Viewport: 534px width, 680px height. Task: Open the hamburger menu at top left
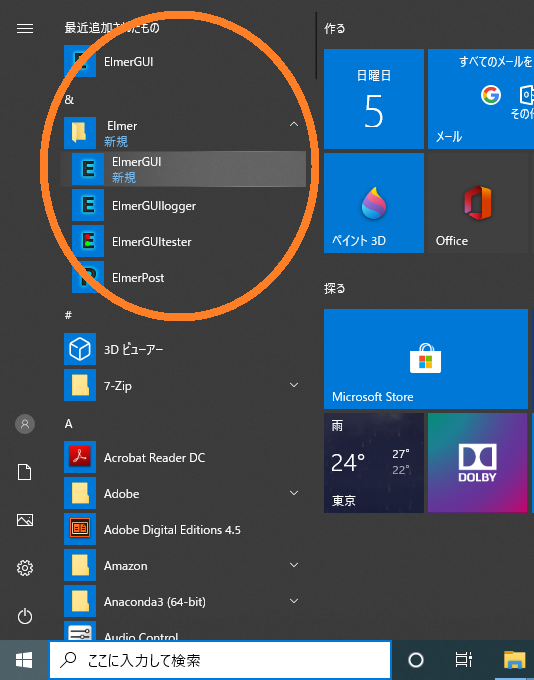25,29
